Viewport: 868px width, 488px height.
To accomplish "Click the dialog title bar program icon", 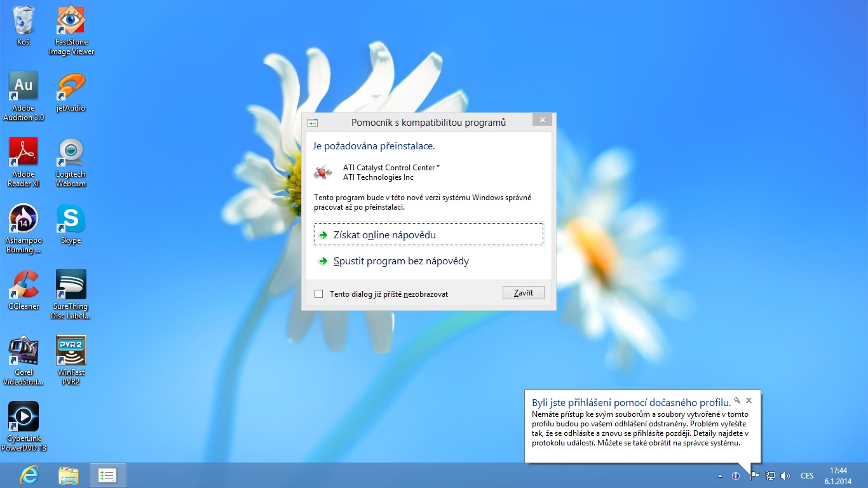I will (312, 123).
